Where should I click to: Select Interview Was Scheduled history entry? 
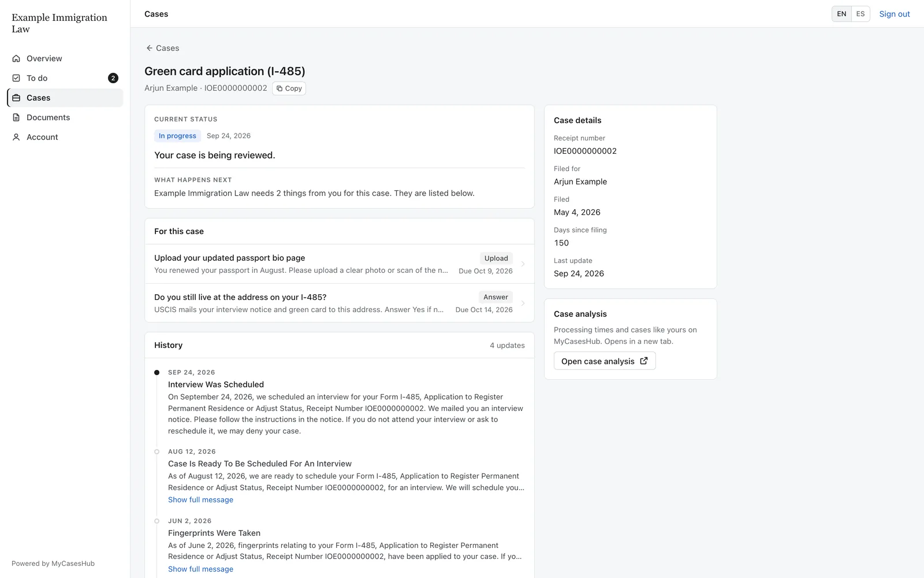click(x=216, y=384)
